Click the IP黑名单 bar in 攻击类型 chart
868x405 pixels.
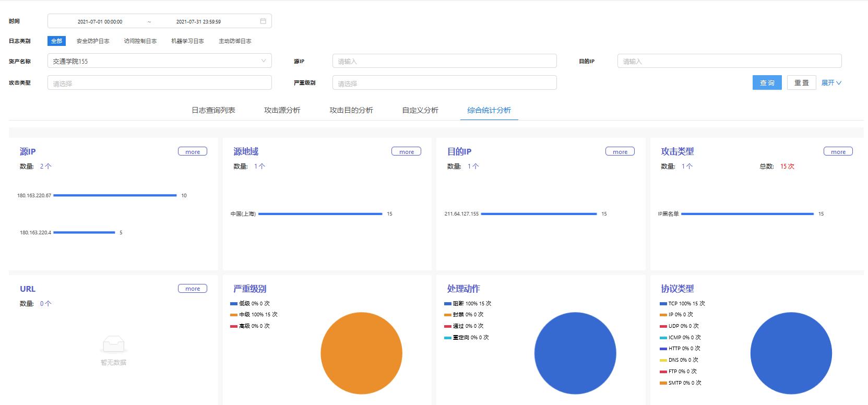(747, 213)
